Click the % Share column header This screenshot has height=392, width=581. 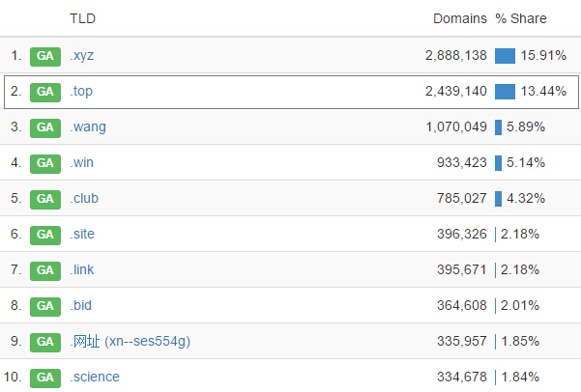(x=521, y=18)
